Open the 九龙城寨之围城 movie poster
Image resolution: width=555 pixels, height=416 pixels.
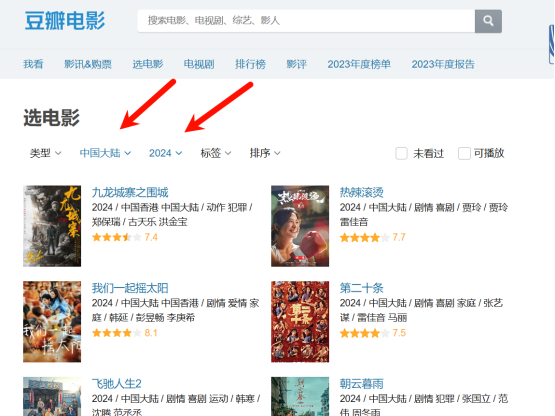(52, 226)
